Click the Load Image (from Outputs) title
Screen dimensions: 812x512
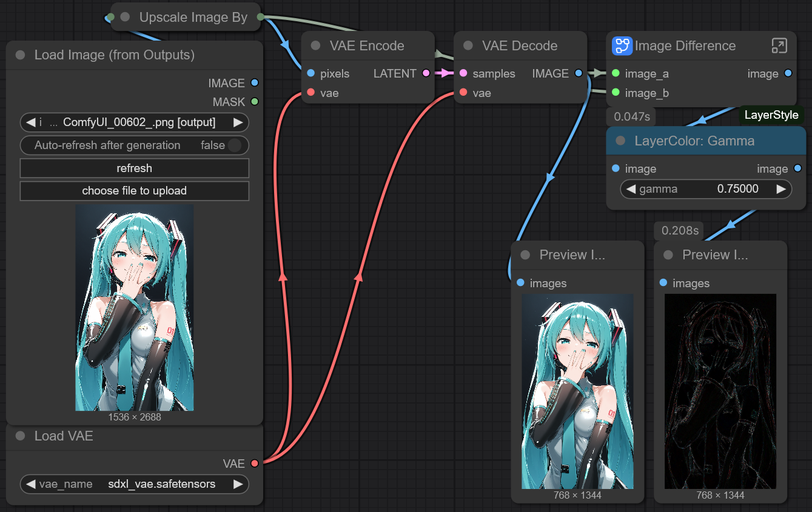[x=115, y=55]
